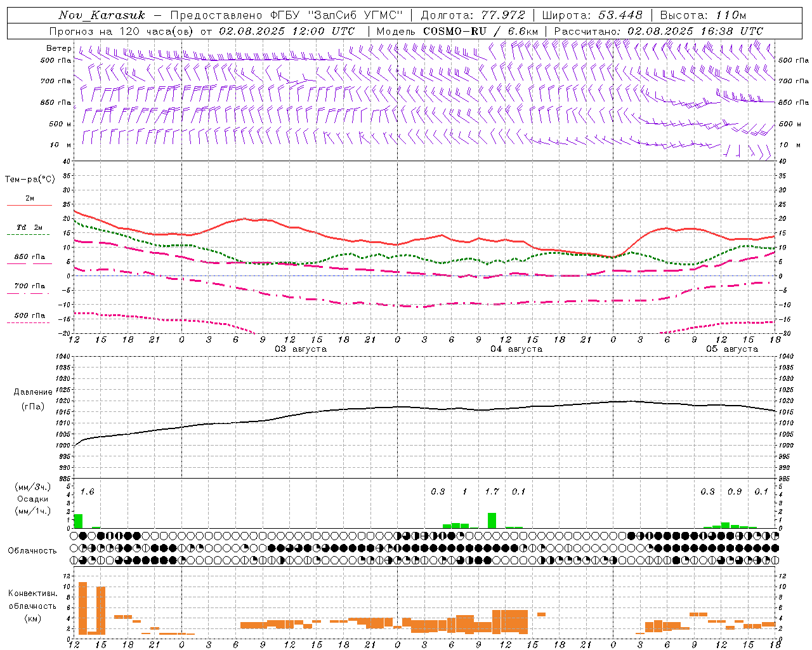Click the 'Прогноз на 120 часа(ов)' forecast text
This screenshot has height=650, width=812.
pos(122,31)
